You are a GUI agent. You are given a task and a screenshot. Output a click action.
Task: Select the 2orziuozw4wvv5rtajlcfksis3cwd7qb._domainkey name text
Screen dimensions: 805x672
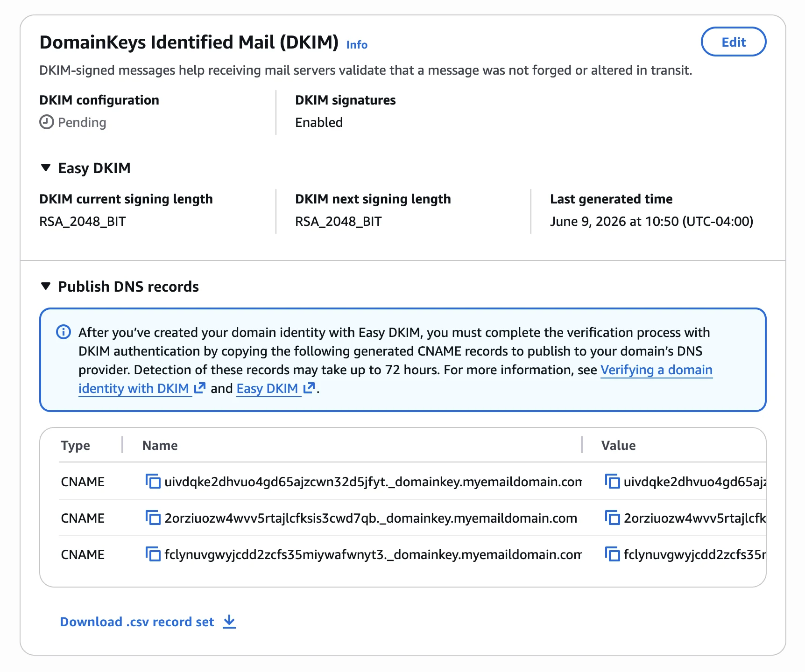click(x=371, y=518)
